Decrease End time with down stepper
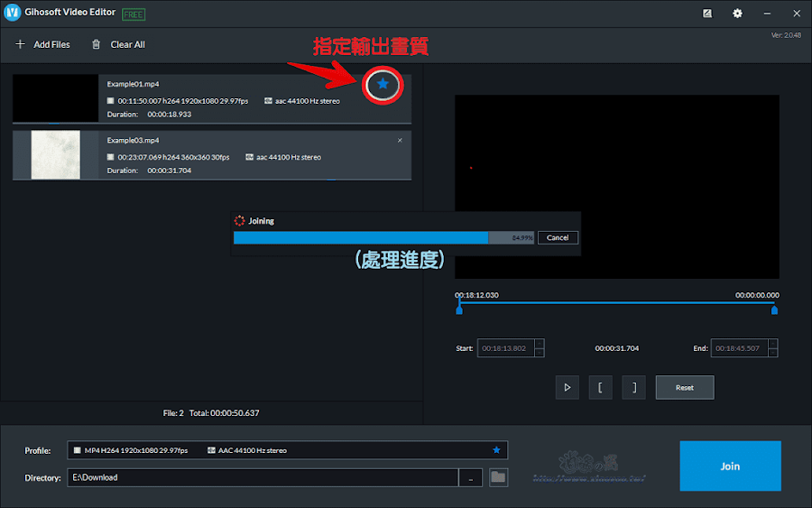The image size is (812, 508). (x=772, y=353)
